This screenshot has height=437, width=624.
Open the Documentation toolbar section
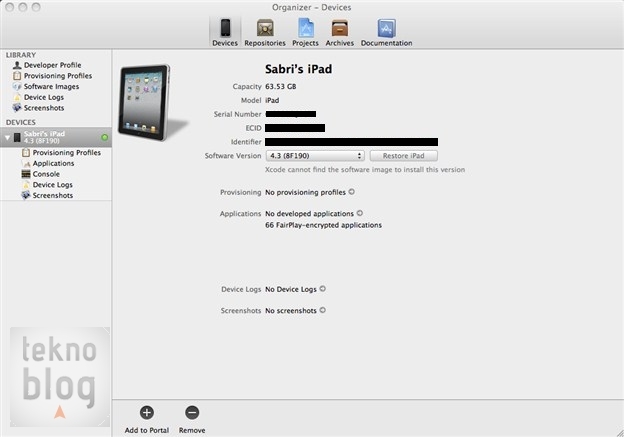click(386, 33)
